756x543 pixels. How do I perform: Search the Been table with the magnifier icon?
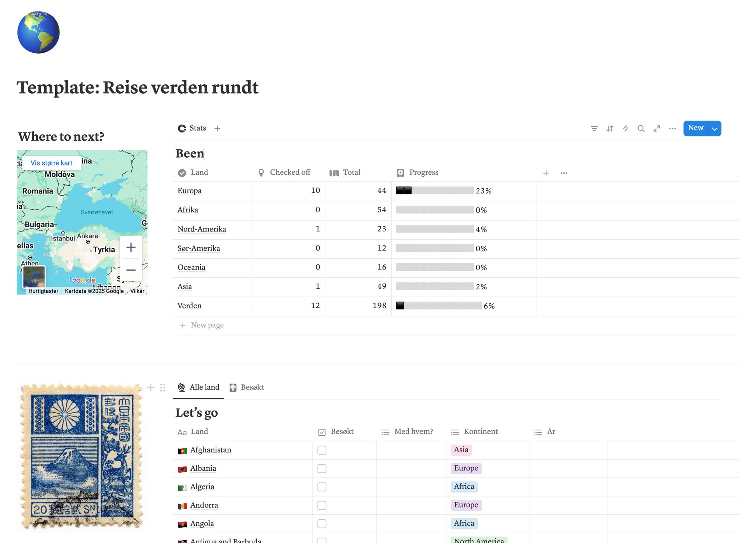coord(641,128)
